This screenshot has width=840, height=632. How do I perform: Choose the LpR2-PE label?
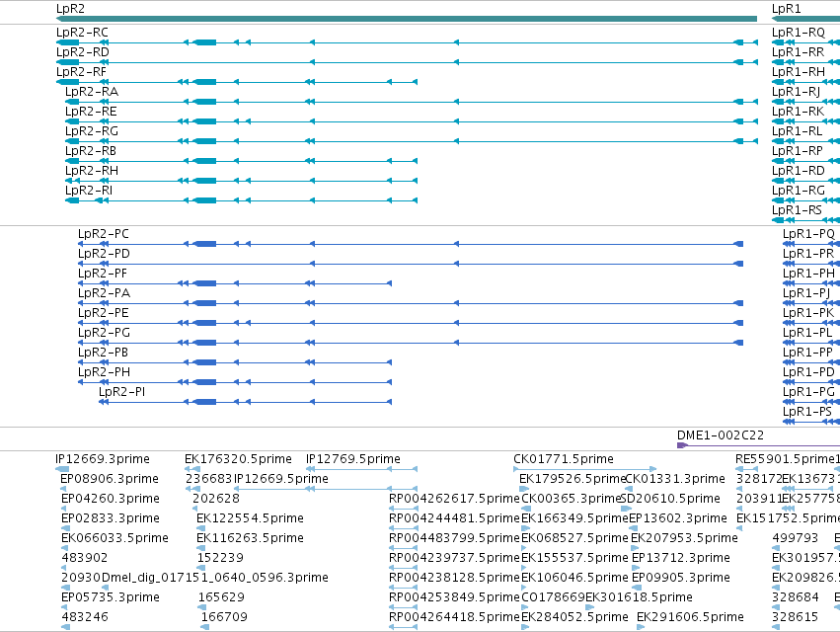[104, 313]
